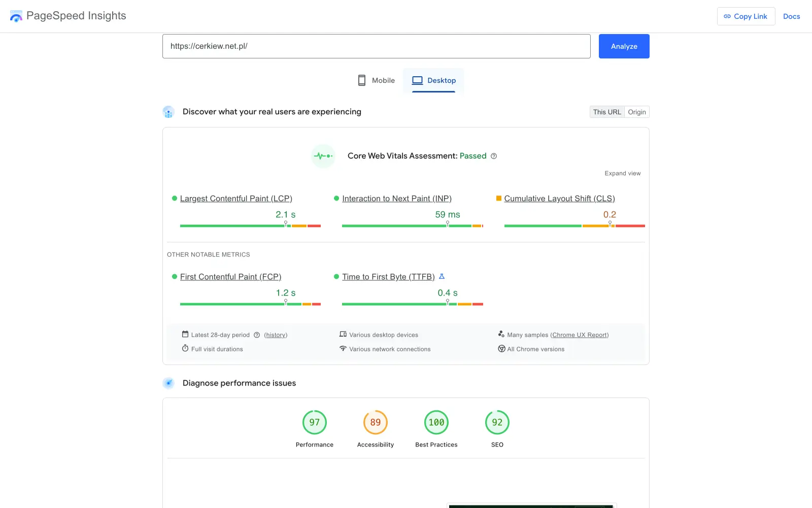The width and height of the screenshot is (812, 508).
Task: Click the Accessibility score gauge 89
Action: (376, 422)
